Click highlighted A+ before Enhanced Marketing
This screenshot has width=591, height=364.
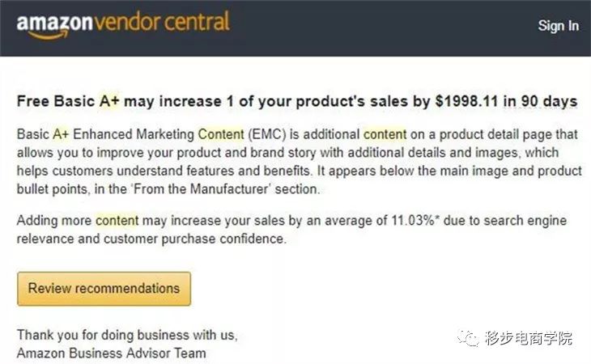(x=61, y=134)
